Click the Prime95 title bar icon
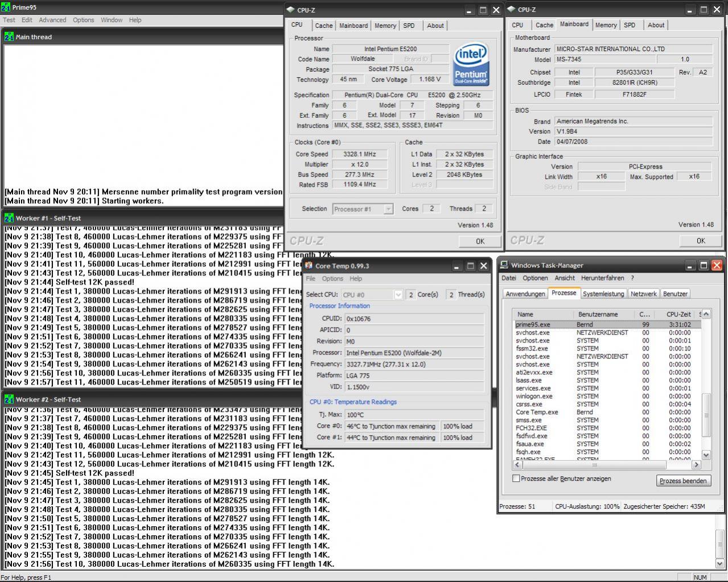The image size is (728, 582). 6,8
